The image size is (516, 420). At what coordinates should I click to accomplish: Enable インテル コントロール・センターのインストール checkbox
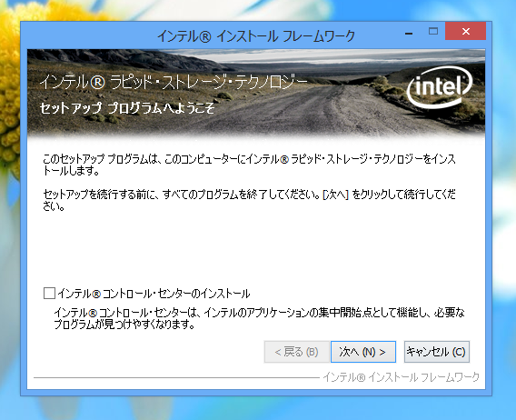pyautogui.click(x=49, y=293)
